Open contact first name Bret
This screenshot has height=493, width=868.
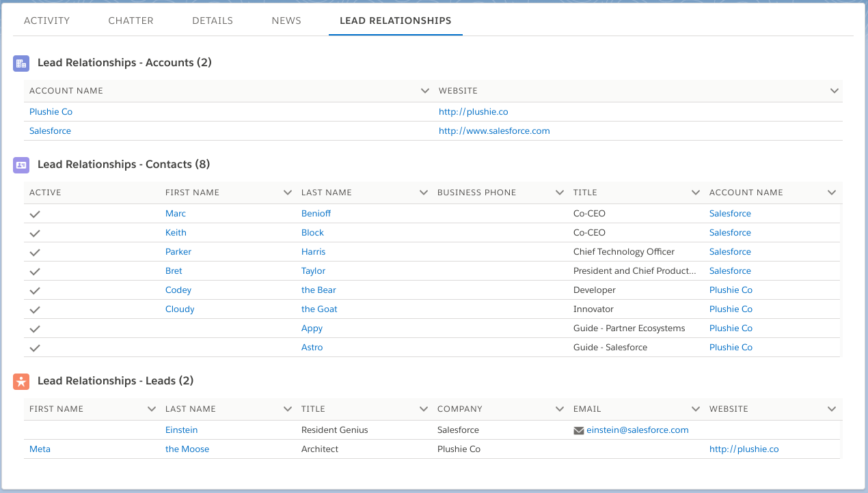click(174, 271)
